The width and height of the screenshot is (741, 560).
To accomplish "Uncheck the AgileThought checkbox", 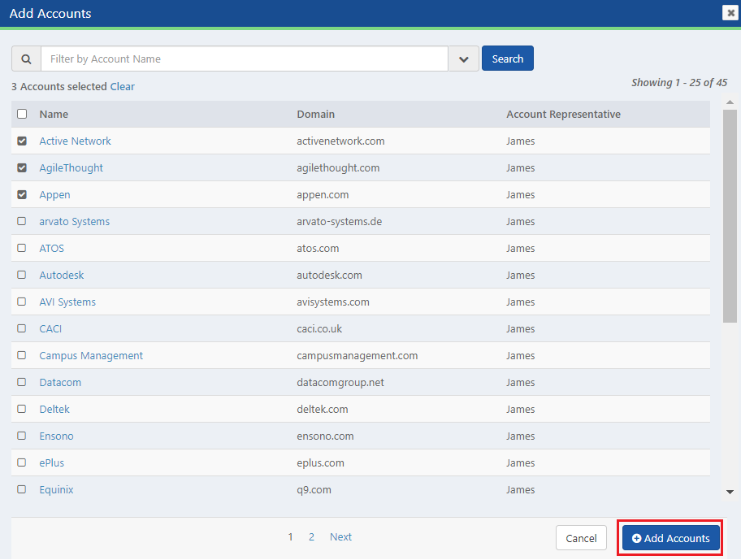I will [x=22, y=167].
